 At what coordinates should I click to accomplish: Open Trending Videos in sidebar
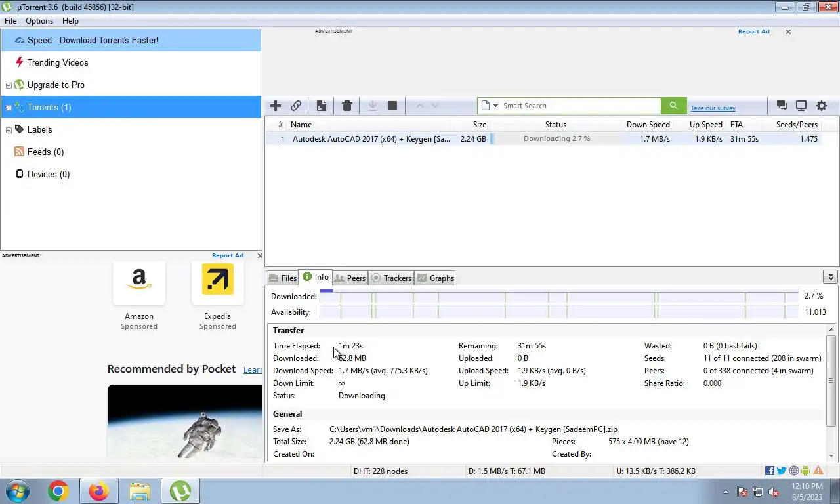pos(58,63)
